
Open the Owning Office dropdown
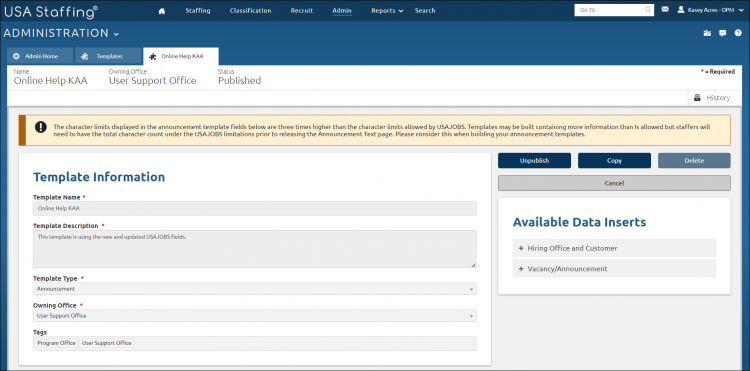254,316
